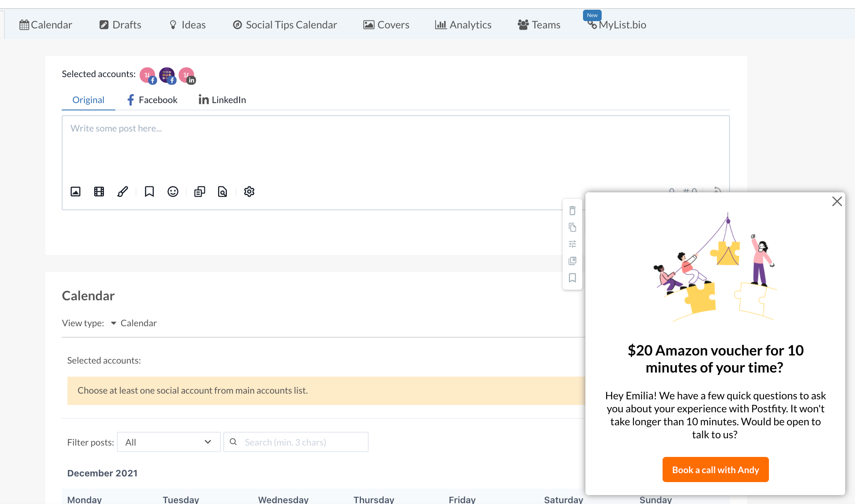This screenshot has width=855, height=504.
Task: Toggle the LinkedIn account avatar
Action: [187, 75]
